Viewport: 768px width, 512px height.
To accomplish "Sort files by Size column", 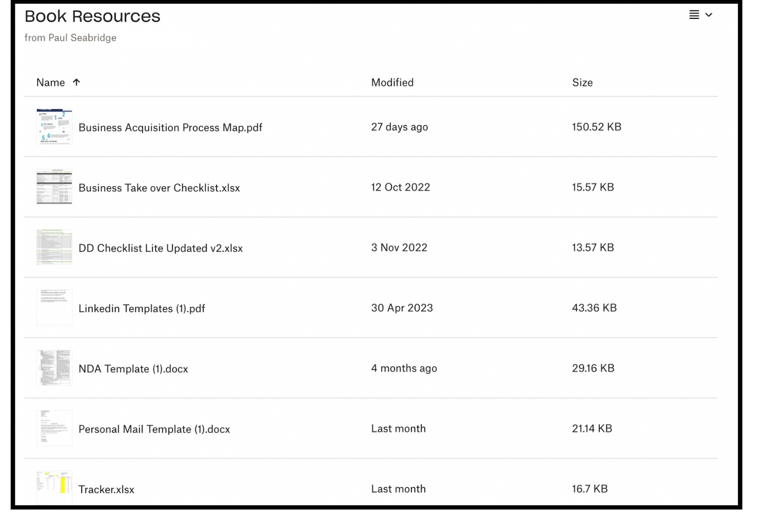I will pos(582,83).
